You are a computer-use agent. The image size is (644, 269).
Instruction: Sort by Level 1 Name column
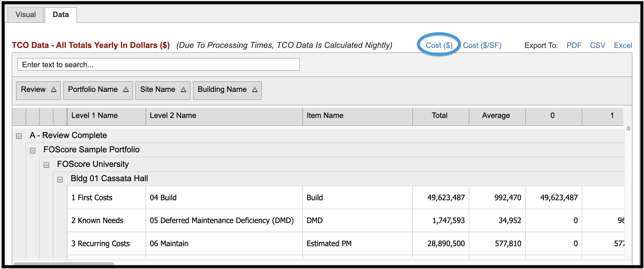106,117
